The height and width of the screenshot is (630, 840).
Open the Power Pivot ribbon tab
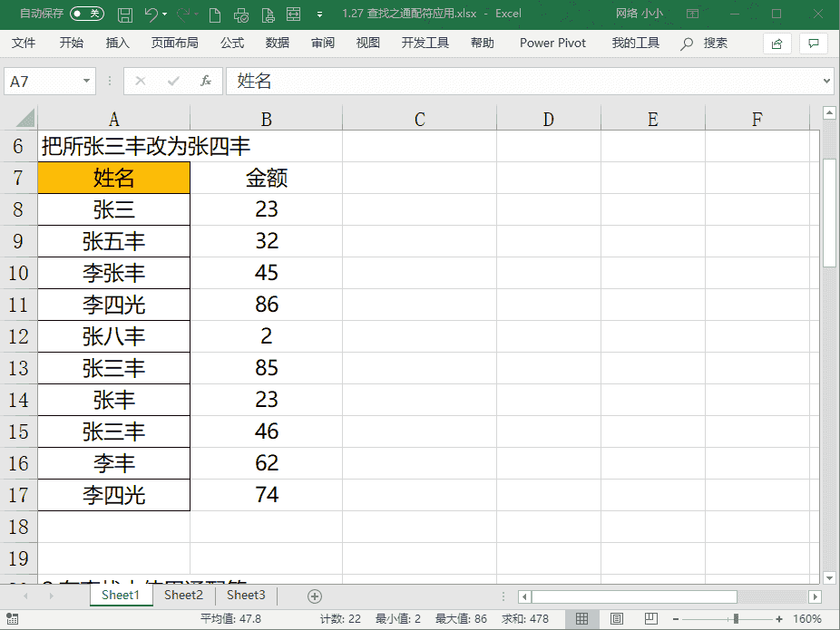tap(552, 43)
